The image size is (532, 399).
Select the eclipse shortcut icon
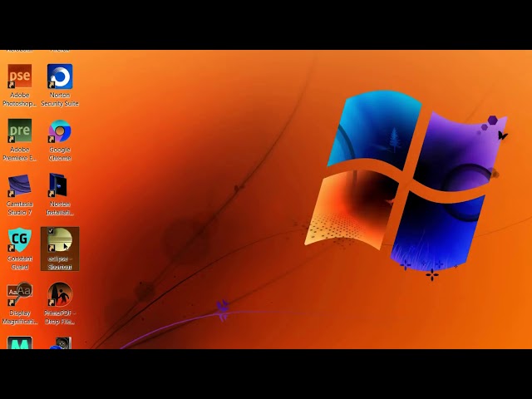pyautogui.click(x=60, y=240)
